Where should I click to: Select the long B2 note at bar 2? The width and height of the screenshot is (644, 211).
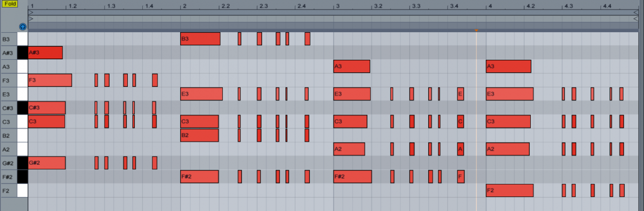(200, 135)
